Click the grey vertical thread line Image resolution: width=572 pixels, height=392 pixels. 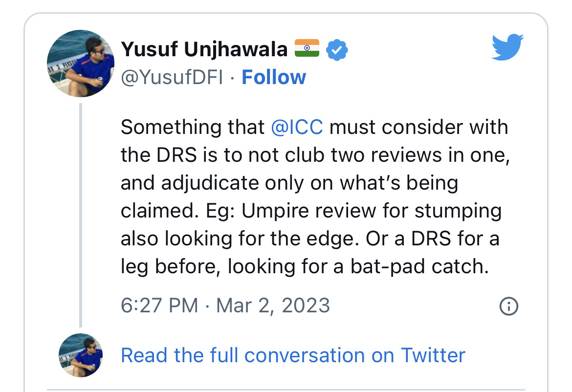81,215
